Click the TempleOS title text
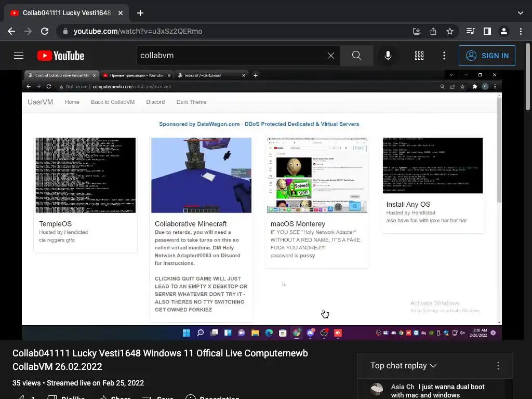The height and width of the screenshot is (399, 532). coord(55,224)
